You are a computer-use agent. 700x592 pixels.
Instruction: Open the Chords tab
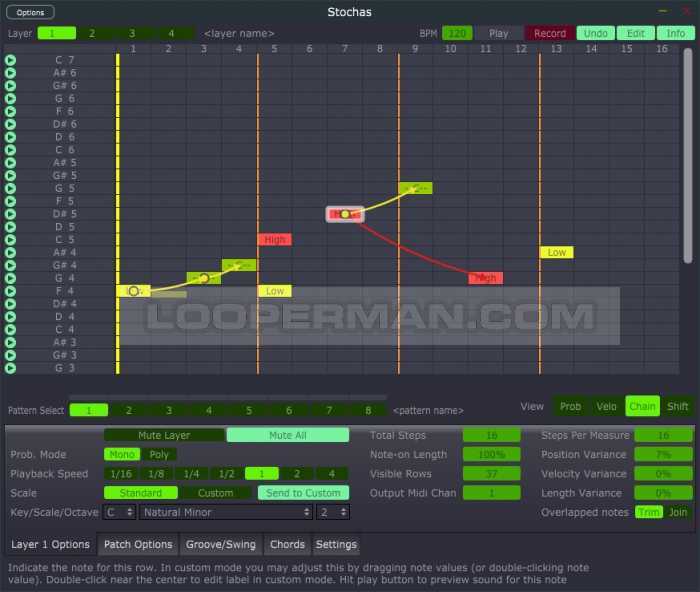(287, 544)
